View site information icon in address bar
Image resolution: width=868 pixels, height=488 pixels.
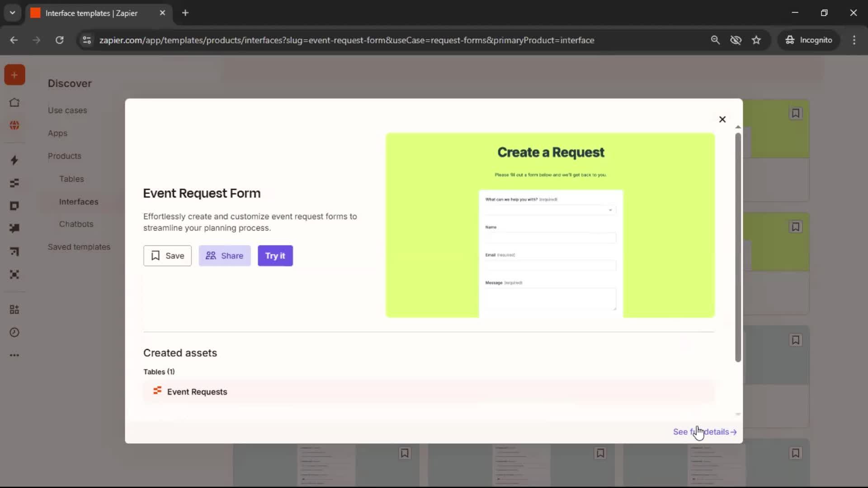pyautogui.click(x=87, y=40)
